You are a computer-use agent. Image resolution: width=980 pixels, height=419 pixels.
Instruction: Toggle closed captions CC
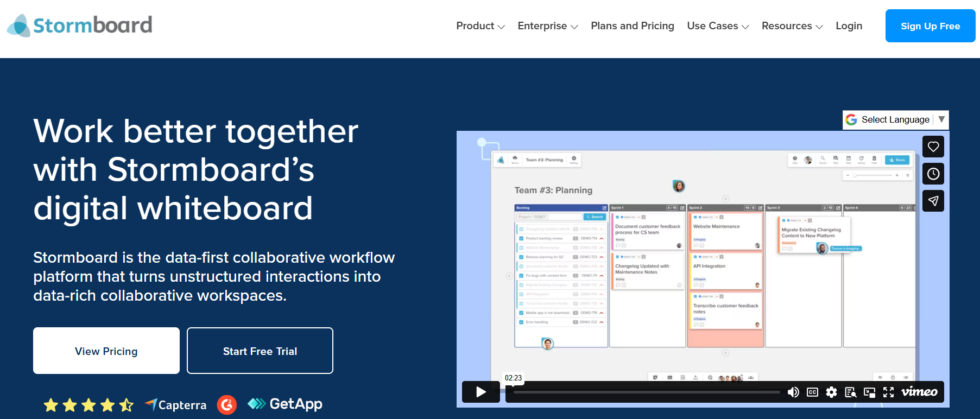pyautogui.click(x=812, y=392)
